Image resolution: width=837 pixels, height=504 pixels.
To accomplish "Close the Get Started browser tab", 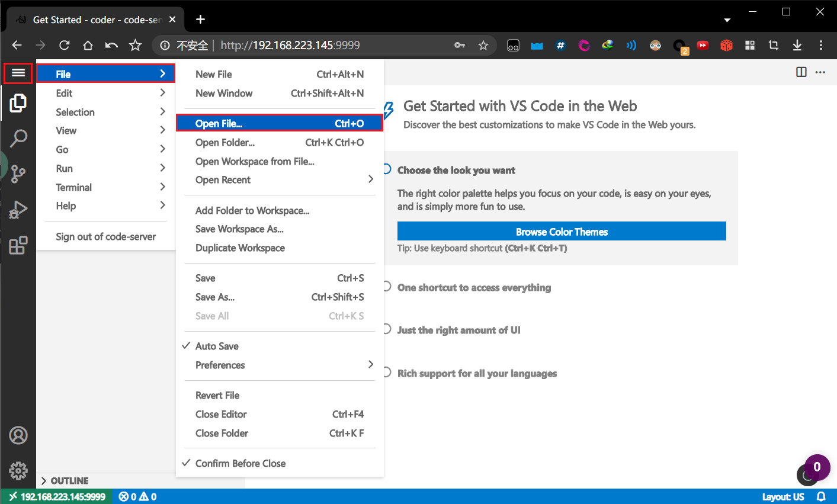I will click(x=172, y=20).
